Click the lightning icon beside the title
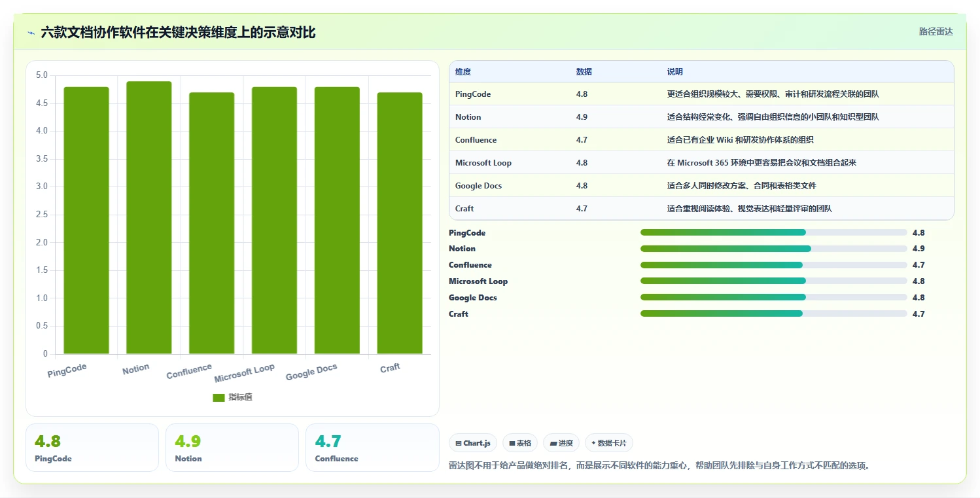Viewport: 980px width, 498px height. [x=31, y=33]
